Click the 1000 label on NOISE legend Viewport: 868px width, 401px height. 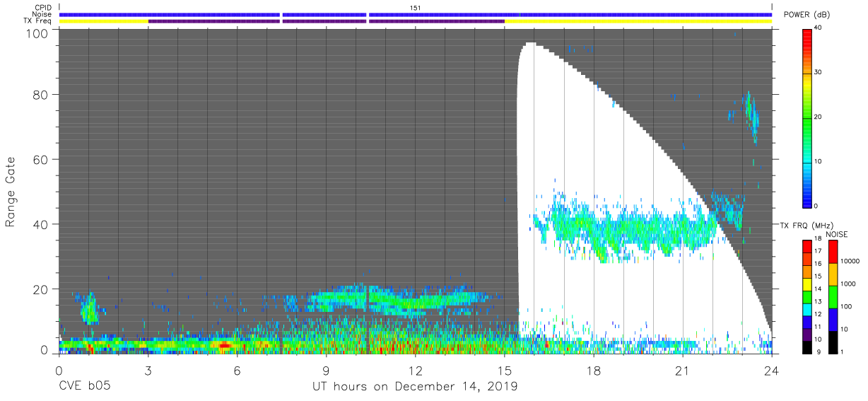(848, 284)
